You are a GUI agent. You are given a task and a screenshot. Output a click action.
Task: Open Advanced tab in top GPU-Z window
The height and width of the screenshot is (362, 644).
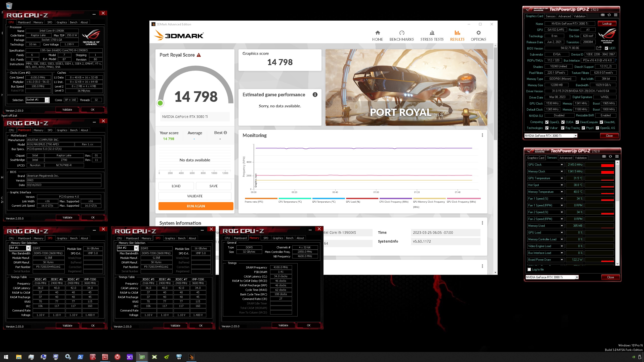[565, 16]
